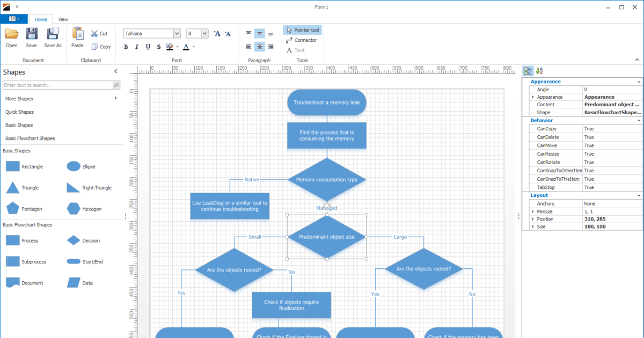This screenshot has height=338, width=644.
Task: Expand the Position property row
Action: click(532, 219)
